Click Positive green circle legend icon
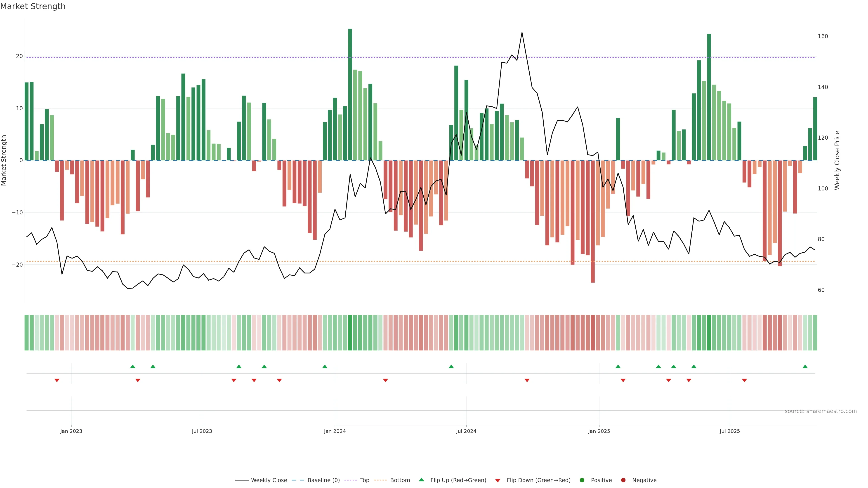 pos(582,480)
